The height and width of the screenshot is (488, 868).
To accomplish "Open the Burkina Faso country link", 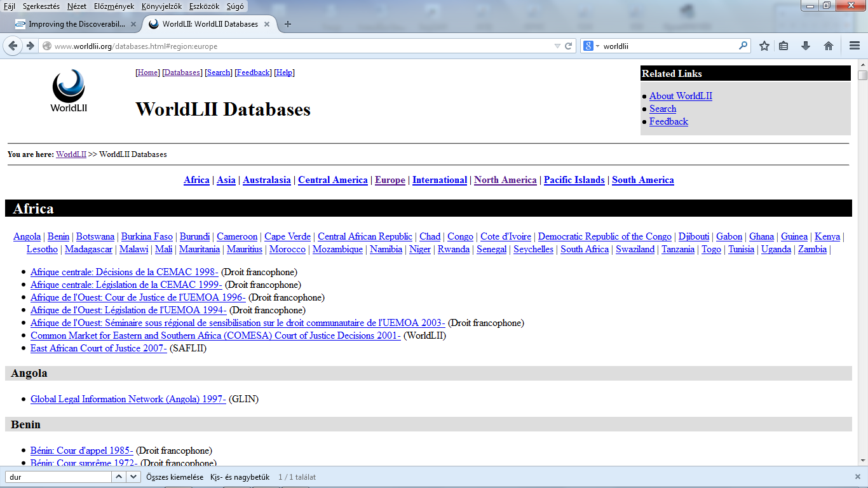I will pos(147,236).
